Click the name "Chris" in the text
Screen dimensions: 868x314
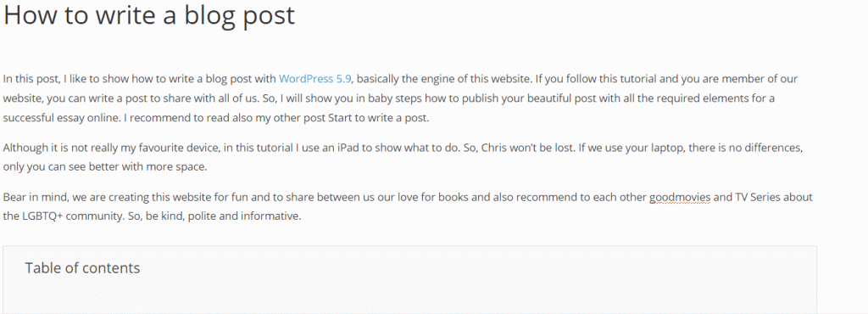click(x=495, y=148)
